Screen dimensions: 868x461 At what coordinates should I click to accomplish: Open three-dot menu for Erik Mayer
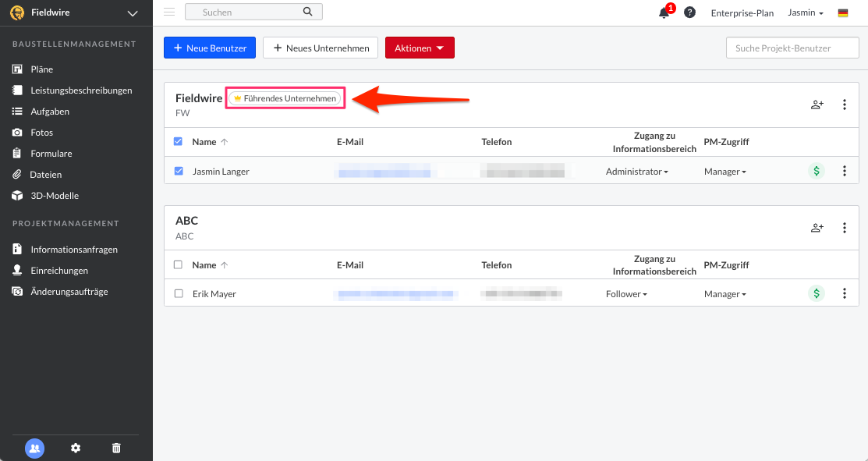[x=844, y=293]
